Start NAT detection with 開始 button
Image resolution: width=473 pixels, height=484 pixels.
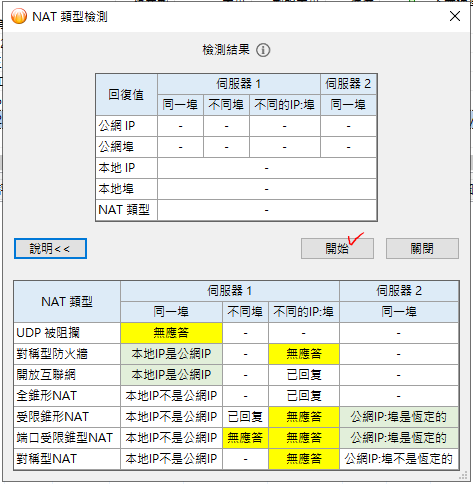click(x=337, y=248)
